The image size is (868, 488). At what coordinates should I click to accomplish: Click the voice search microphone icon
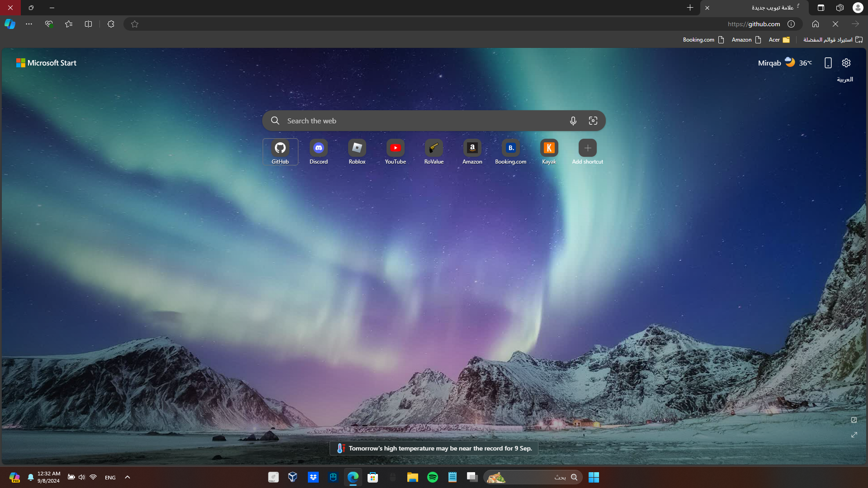tap(573, 121)
